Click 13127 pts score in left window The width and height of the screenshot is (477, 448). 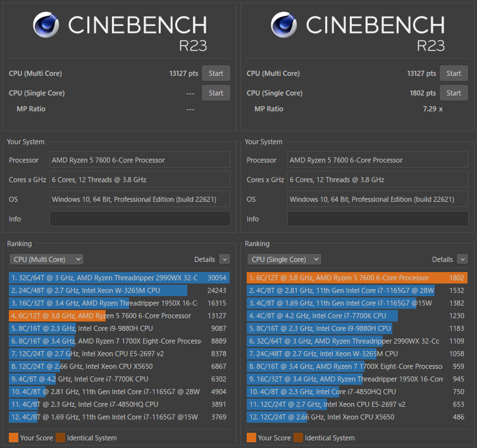[183, 73]
